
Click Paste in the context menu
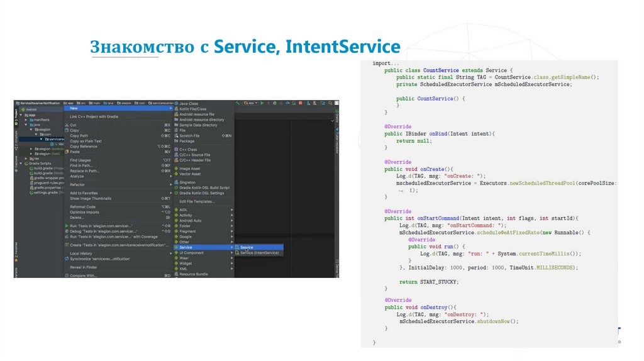[x=75, y=152]
